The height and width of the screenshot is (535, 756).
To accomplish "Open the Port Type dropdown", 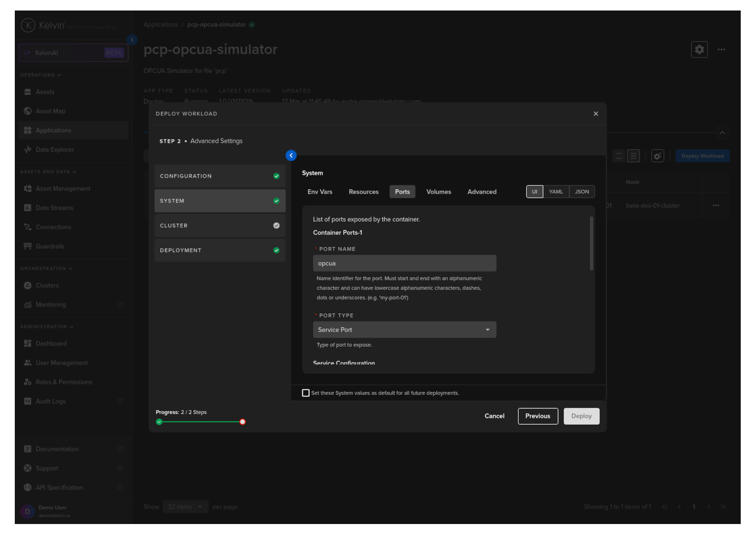I will click(404, 330).
